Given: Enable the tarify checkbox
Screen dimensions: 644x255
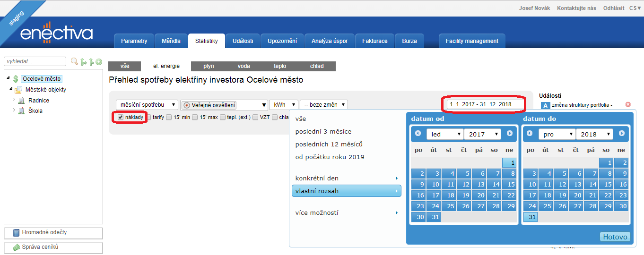Looking at the screenshot, I should 148,117.
